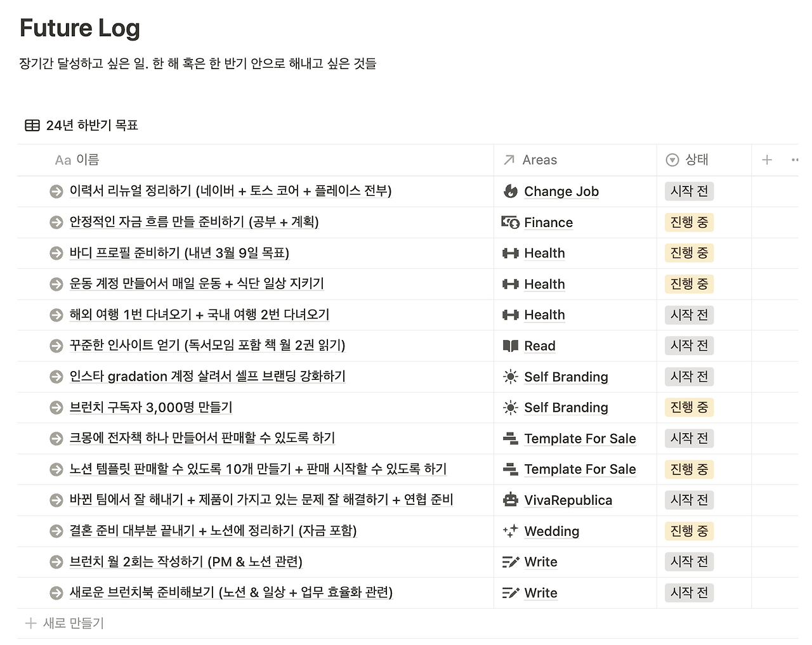Open the database options menu with the dots
This screenshot has height=645, width=812.
[795, 160]
